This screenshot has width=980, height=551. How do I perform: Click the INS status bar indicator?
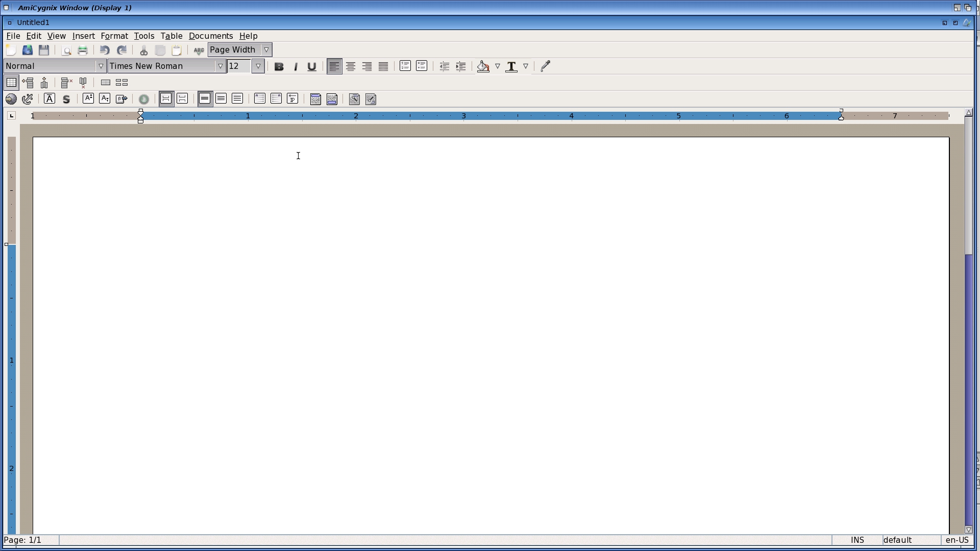(857, 540)
